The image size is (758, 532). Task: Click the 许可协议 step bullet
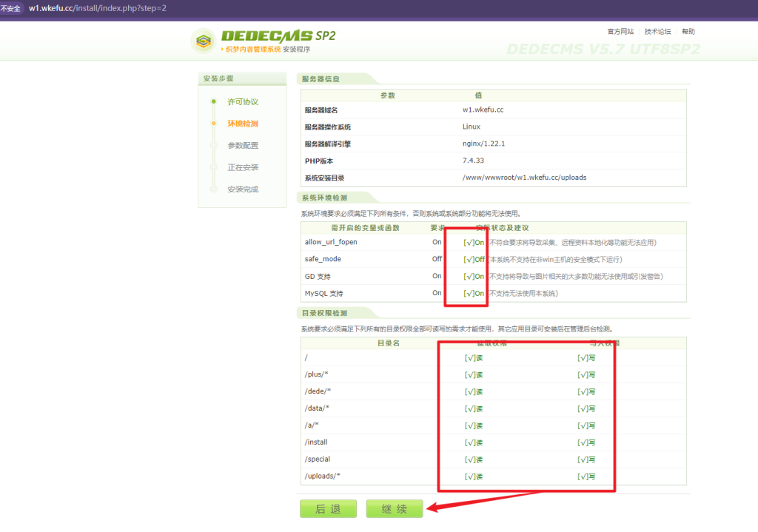point(214,101)
